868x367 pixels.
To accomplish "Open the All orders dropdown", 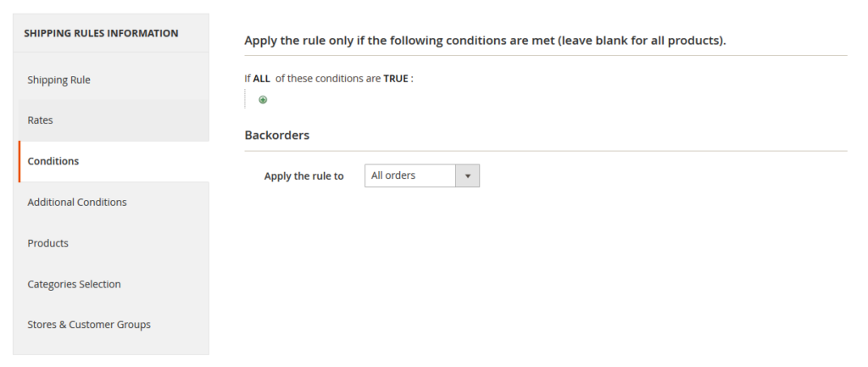I will point(411,175).
